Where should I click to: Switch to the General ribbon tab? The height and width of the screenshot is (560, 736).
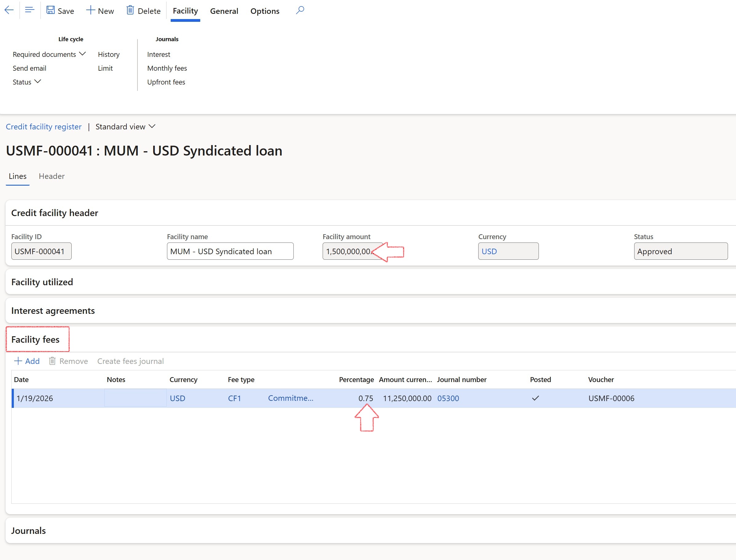224,11
